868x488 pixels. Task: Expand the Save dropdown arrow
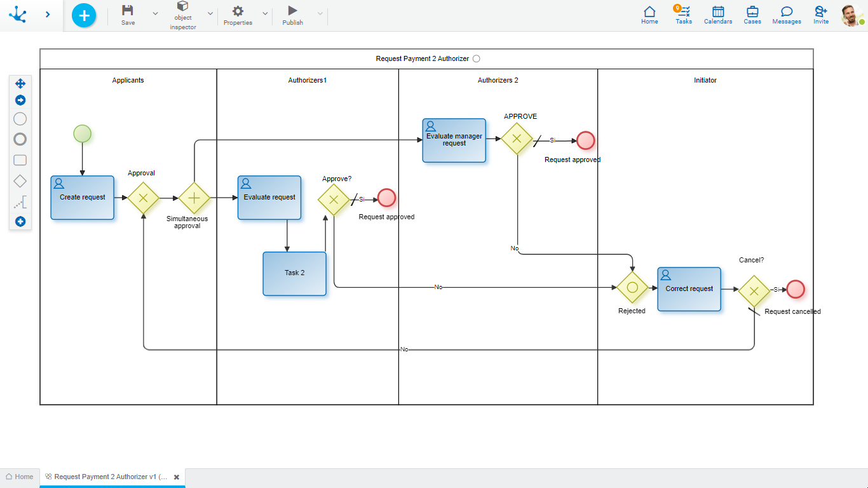156,13
